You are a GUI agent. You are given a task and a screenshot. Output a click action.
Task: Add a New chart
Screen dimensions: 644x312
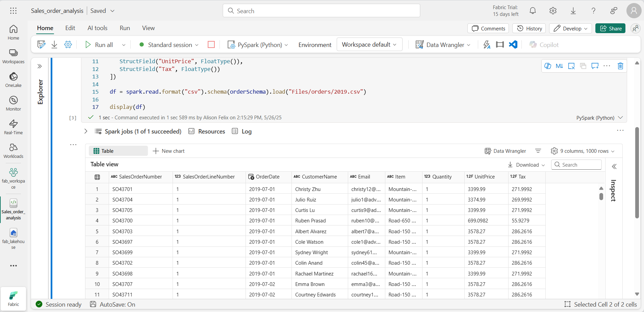(x=169, y=151)
